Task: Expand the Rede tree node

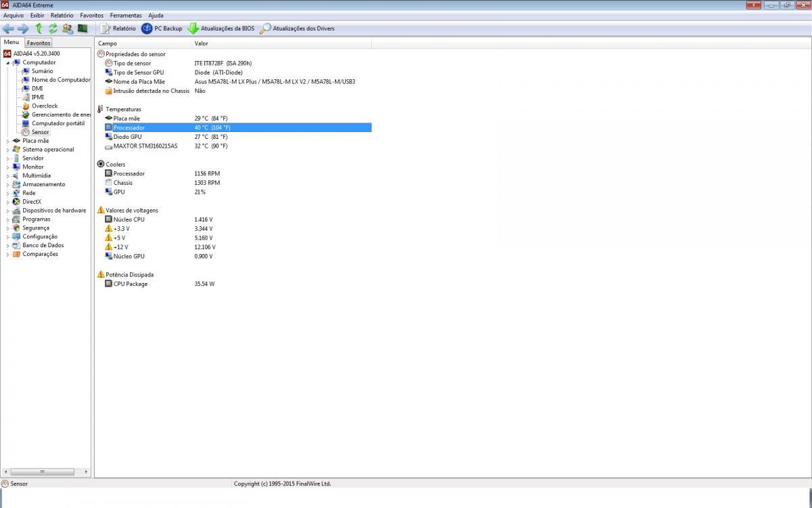Action: (x=8, y=193)
